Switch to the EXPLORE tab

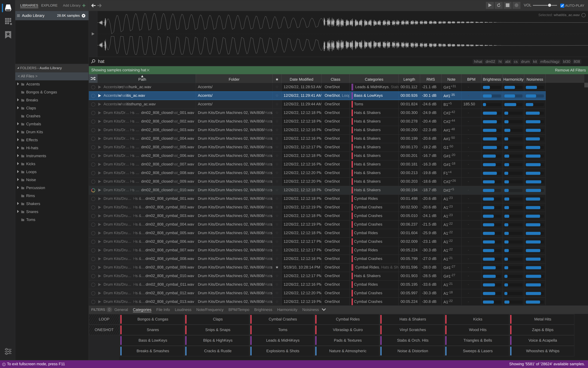point(49,5)
